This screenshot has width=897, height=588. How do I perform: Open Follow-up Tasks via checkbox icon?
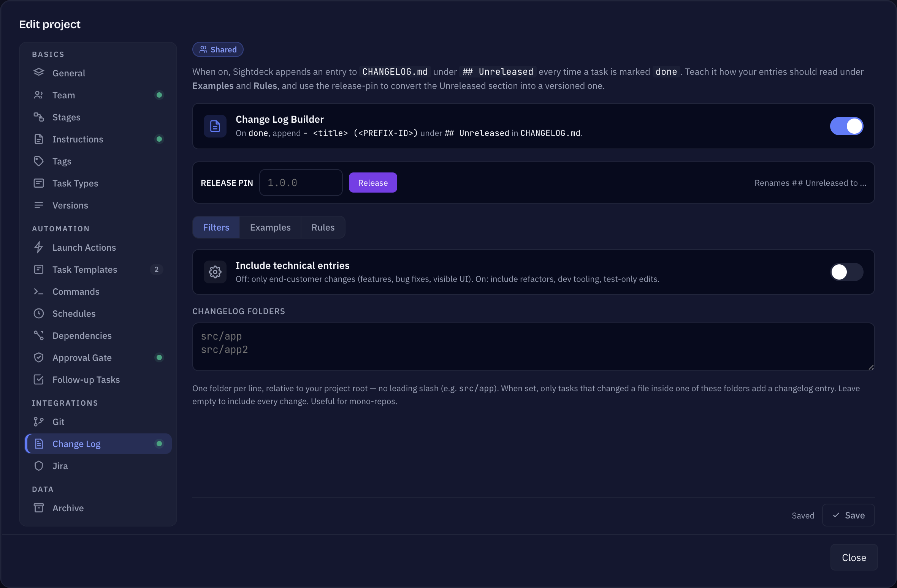[39, 379]
